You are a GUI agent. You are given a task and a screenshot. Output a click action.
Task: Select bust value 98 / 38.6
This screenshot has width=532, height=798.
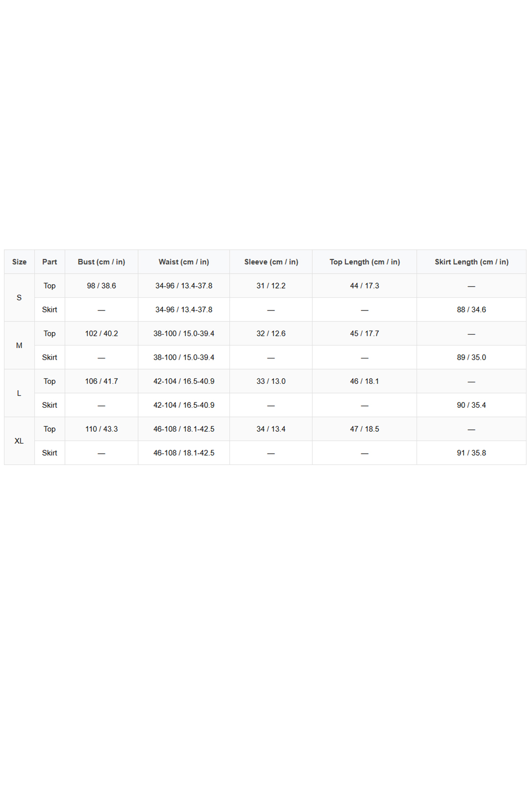tap(101, 286)
